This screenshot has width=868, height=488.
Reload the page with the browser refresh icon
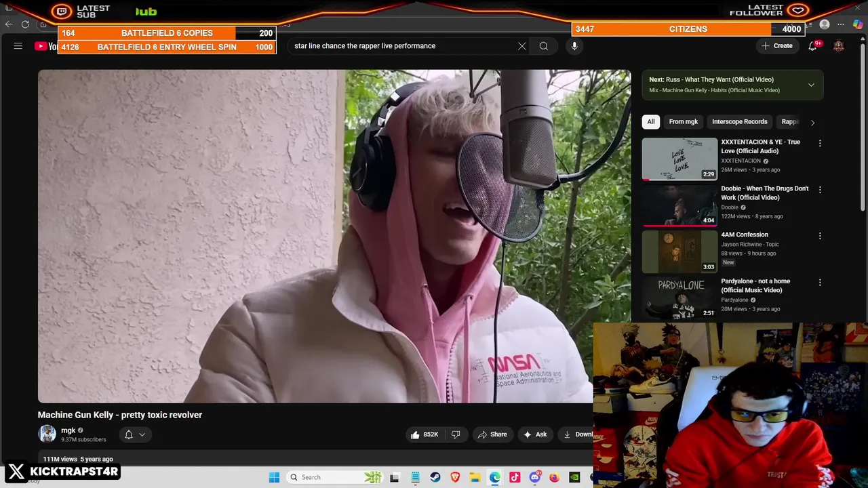click(x=25, y=24)
